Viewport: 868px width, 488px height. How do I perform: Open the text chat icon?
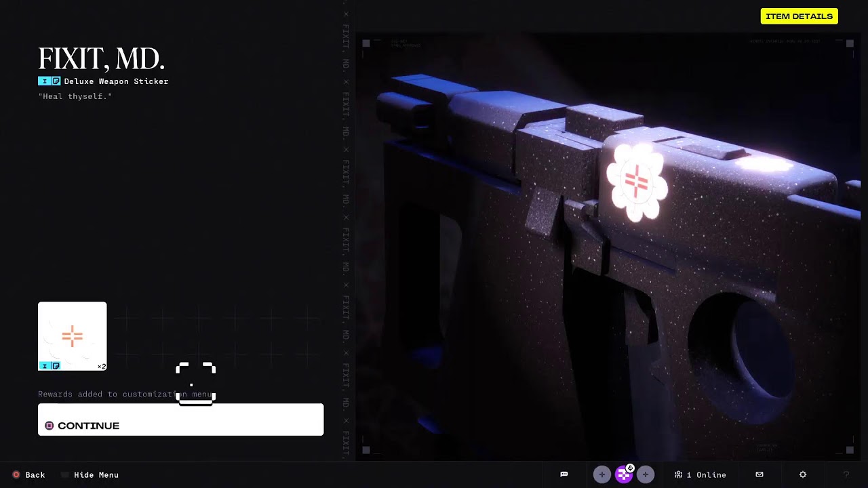point(564,474)
